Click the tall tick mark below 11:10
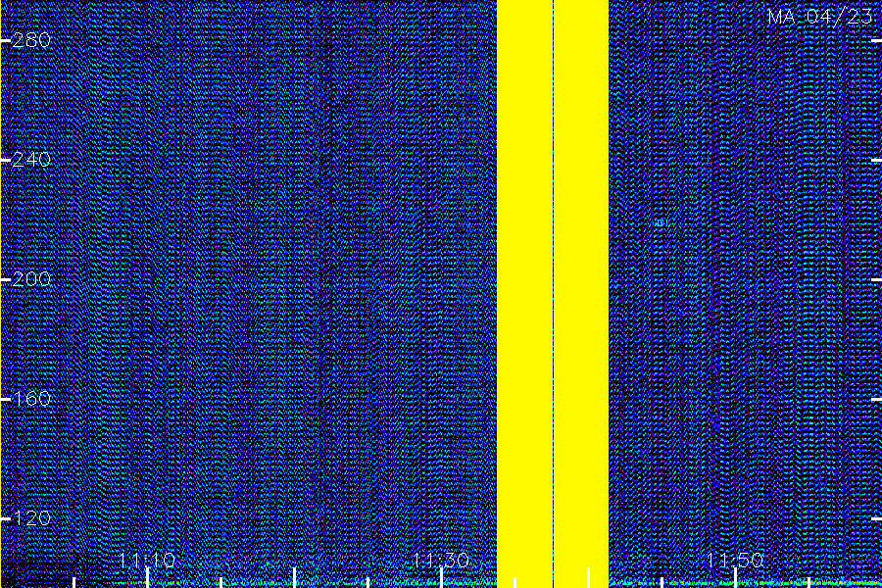882x588 pixels. (x=147, y=578)
